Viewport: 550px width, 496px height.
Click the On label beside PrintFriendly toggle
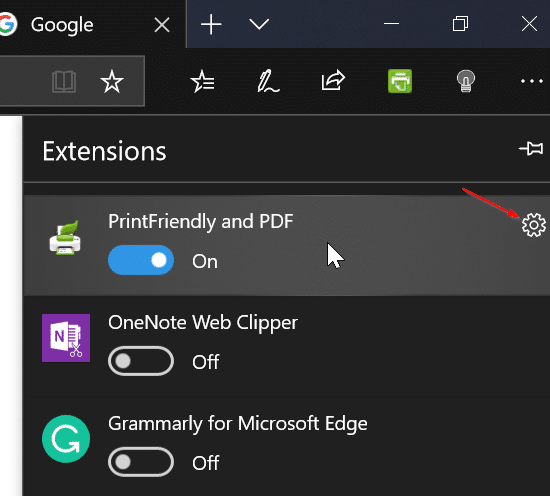tap(205, 262)
